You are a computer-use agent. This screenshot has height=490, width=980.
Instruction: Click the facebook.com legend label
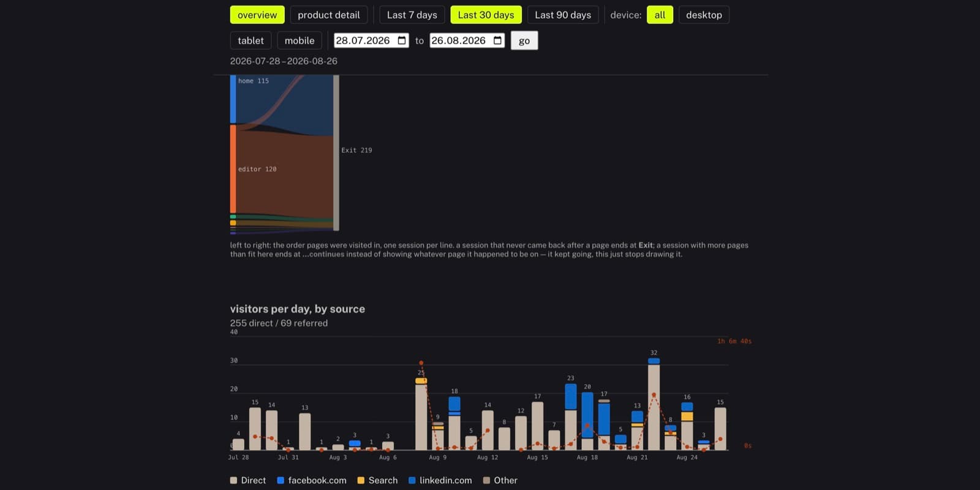[317, 480]
